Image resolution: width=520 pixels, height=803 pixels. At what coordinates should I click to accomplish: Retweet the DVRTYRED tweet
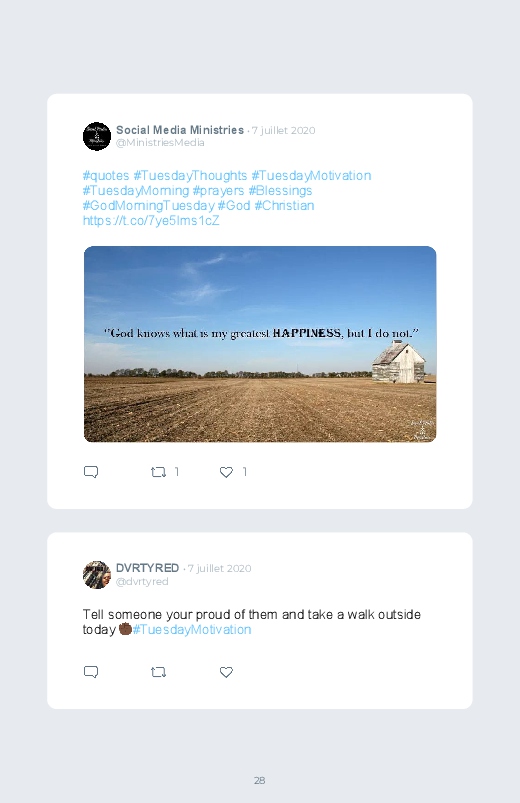pyautogui.click(x=158, y=672)
